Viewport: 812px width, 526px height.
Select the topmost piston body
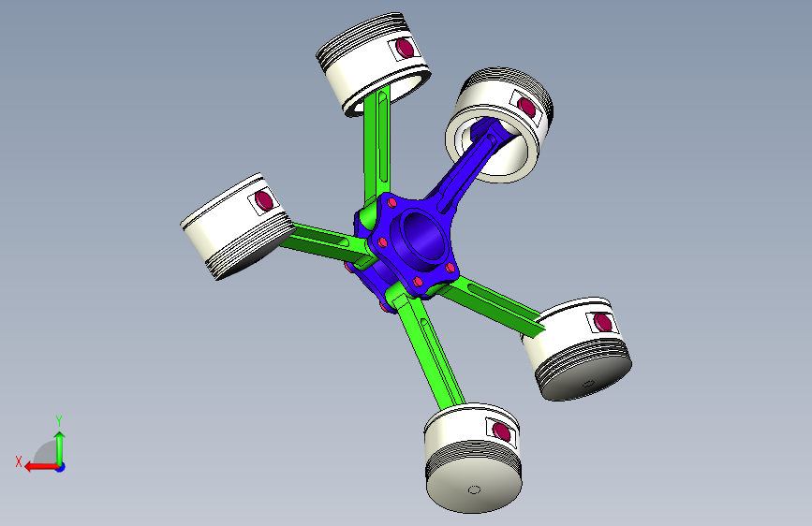coord(373,63)
